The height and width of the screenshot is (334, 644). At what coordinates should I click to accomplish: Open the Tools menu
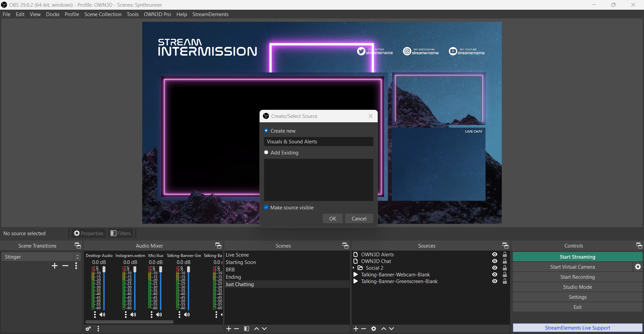pos(132,14)
